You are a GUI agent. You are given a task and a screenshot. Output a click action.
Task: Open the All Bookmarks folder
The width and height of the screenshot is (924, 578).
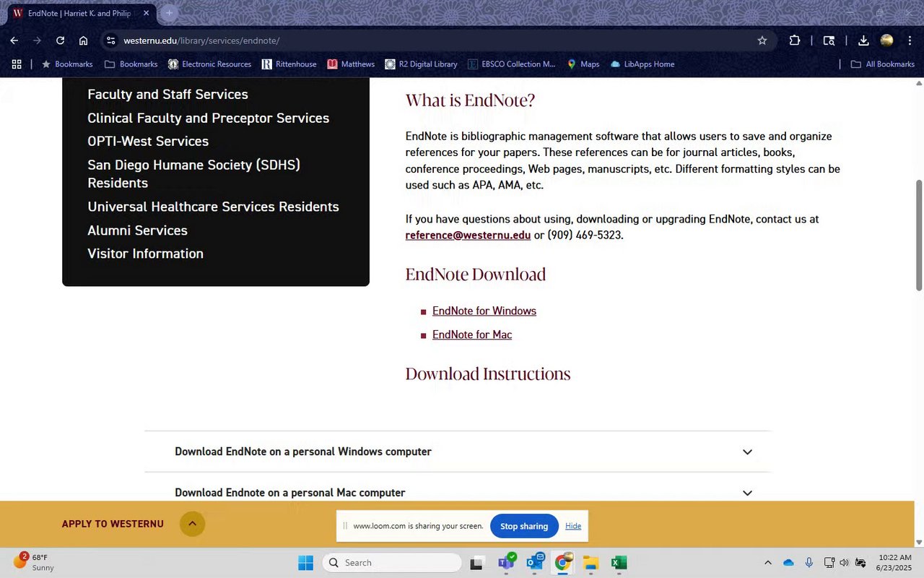[882, 64]
